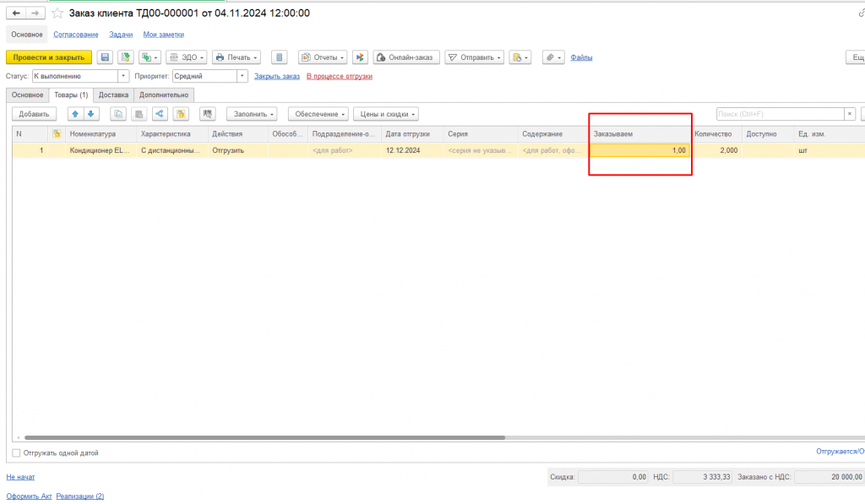Open the Отправить dropdown menu
The height and width of the screenshot is (504, 865).
pos(475,57)
